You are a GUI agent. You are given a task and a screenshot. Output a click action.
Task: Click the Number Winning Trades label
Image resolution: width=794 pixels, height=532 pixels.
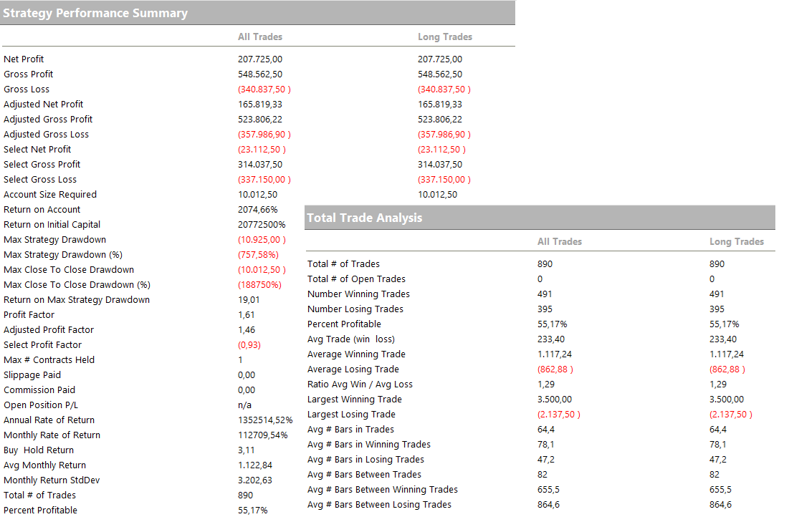coord(358,294)
